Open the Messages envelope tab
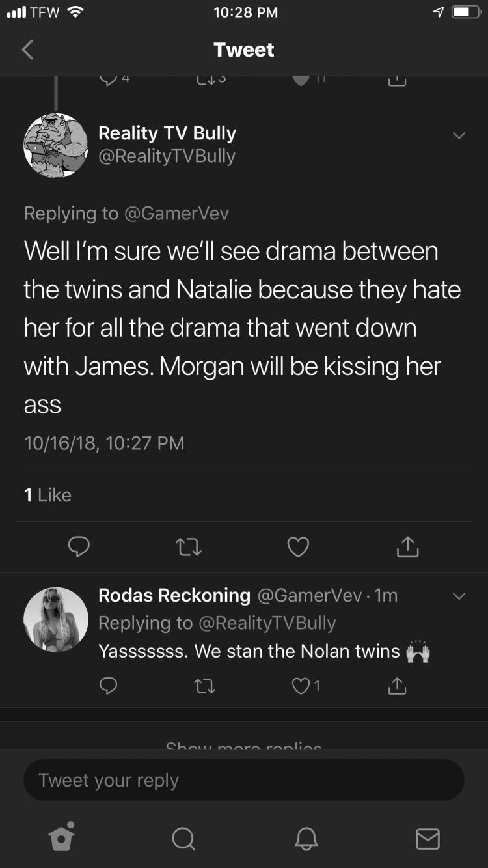 pyautogui.click(x=427, y=838)
